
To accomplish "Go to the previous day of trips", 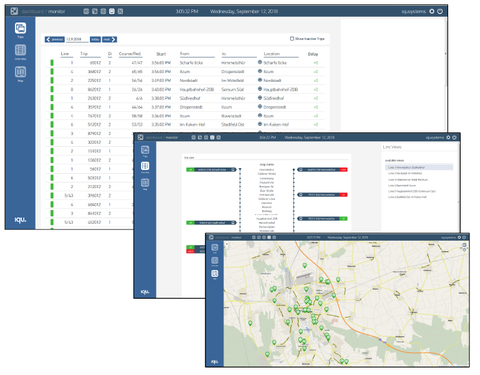I will tap(55, 39).
